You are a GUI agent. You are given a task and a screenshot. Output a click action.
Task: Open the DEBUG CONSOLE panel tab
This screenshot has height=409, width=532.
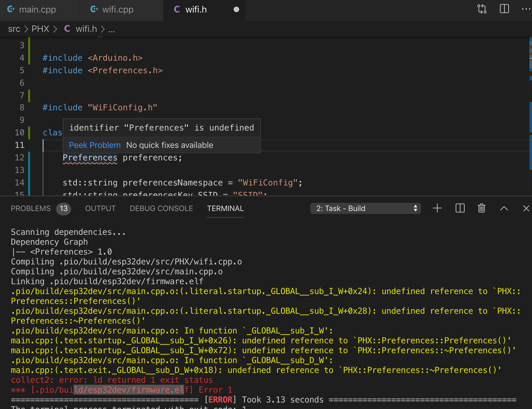click(x=161, y=209)
